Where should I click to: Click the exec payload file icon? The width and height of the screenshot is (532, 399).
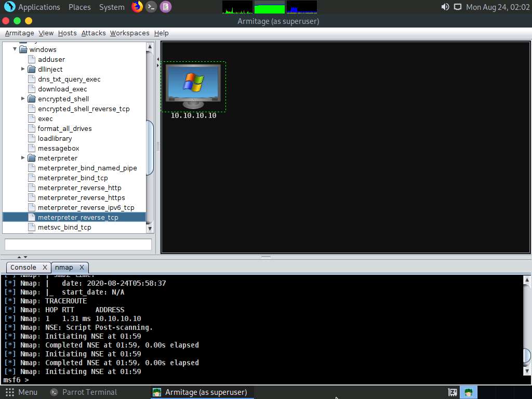click(32, 119)
